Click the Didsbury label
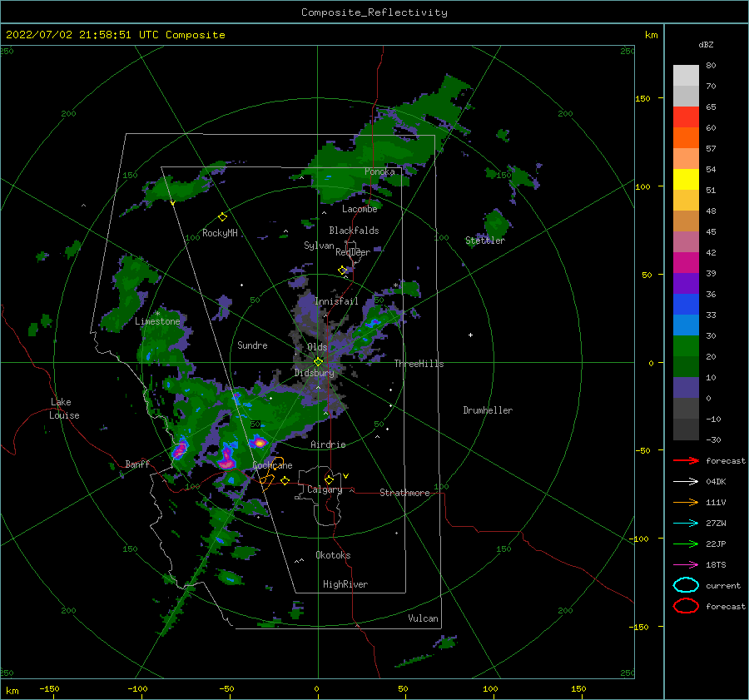Screen dimensions: 749x700 [x=315, y=373]
